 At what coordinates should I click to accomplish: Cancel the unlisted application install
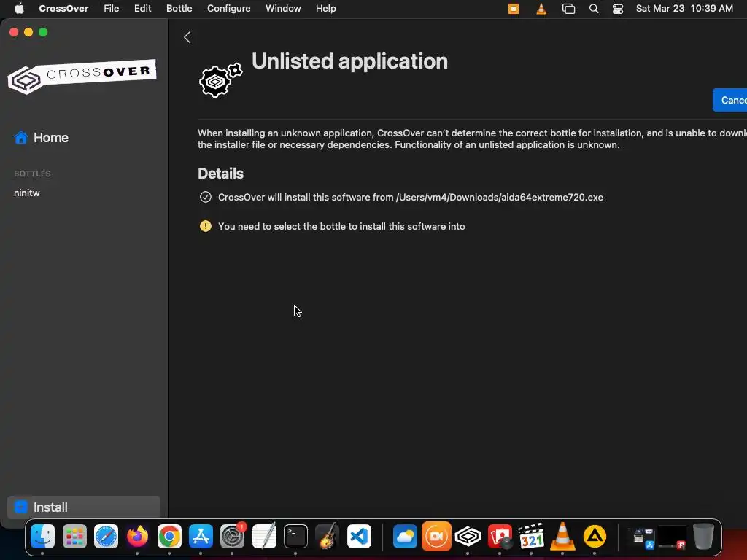[729, 100]
